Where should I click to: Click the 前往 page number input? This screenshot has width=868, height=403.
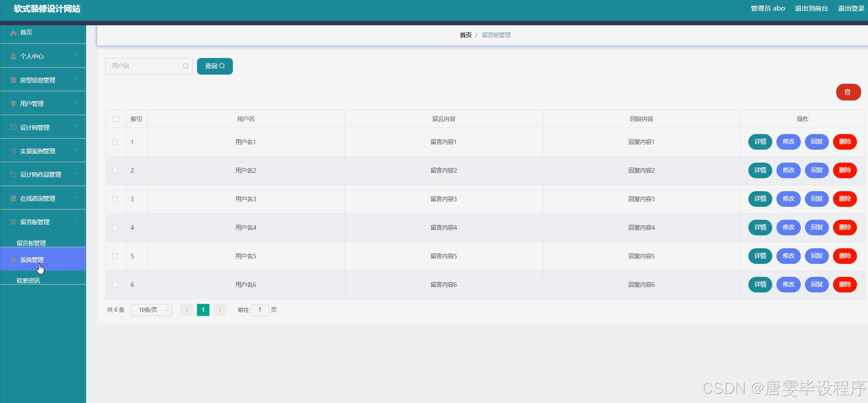pos(260,310)
